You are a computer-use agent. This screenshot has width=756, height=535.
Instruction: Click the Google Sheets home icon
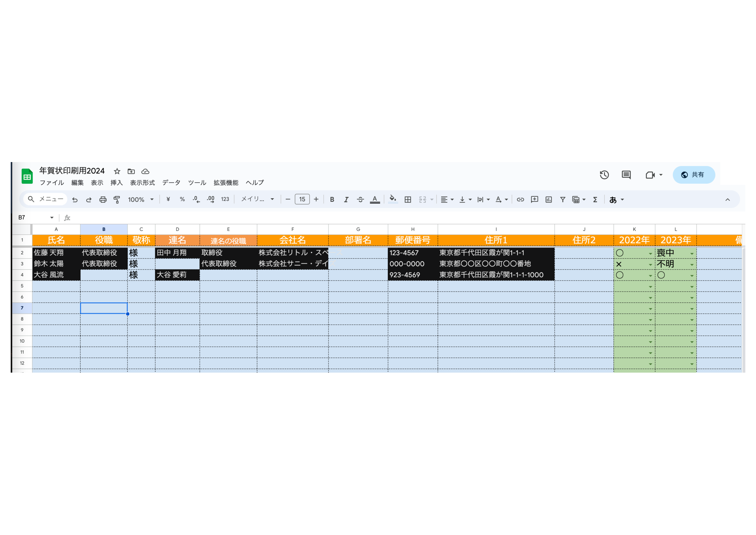click(27, 176)
